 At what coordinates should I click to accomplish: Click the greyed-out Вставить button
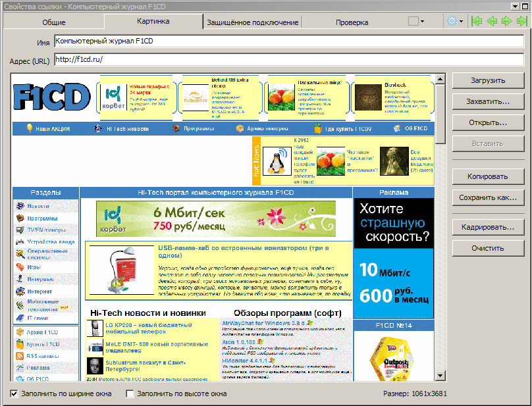click(x=489, y=144)
